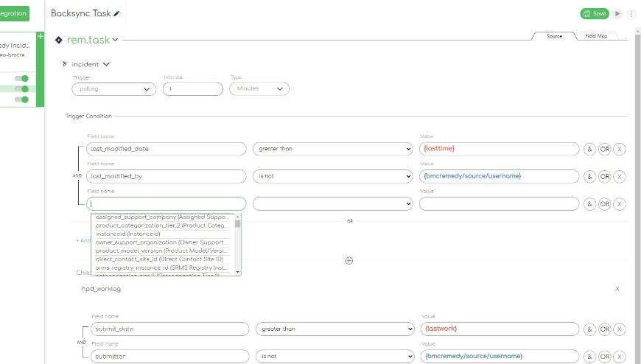This screenshot has height=364, width=641.
Task: Click the pencil icon beside Backsync Task
Action: (116, 14)
